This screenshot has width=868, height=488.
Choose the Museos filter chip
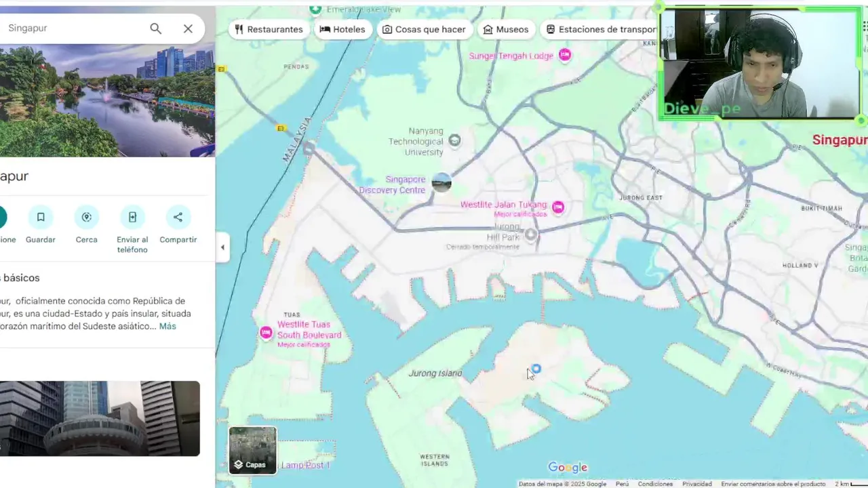point(505,29)
